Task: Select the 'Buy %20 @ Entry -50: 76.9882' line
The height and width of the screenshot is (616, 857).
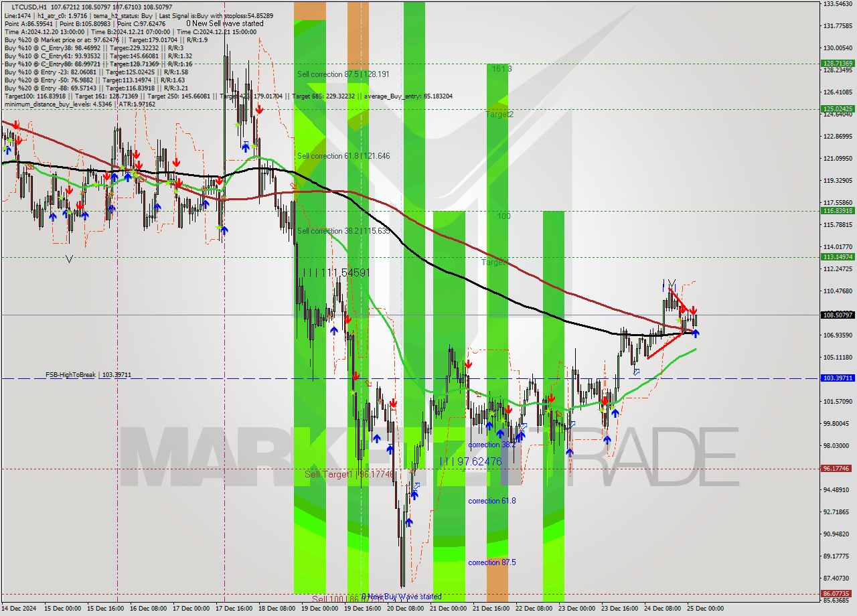Action: [x=94, y=80]
